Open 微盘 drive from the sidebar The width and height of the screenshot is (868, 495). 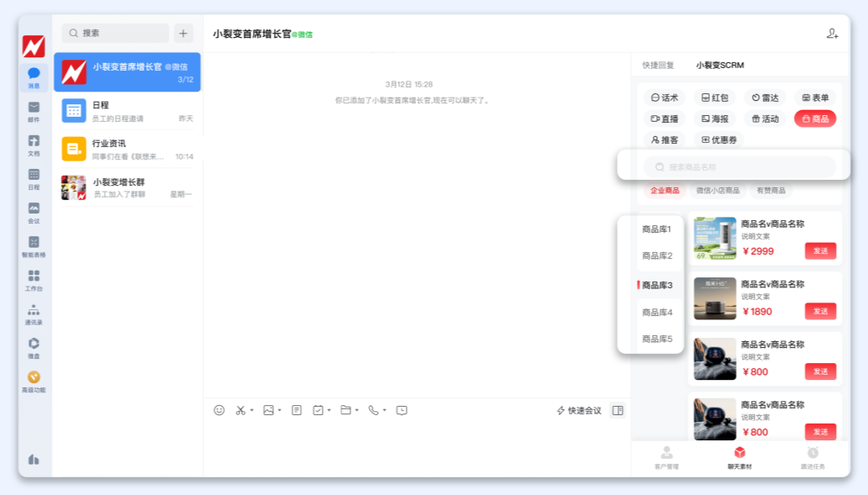34,345
